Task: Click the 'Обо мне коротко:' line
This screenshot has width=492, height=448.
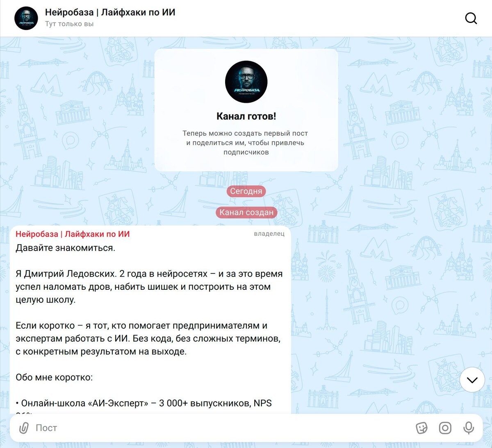Action: click(x=54, y=377)
